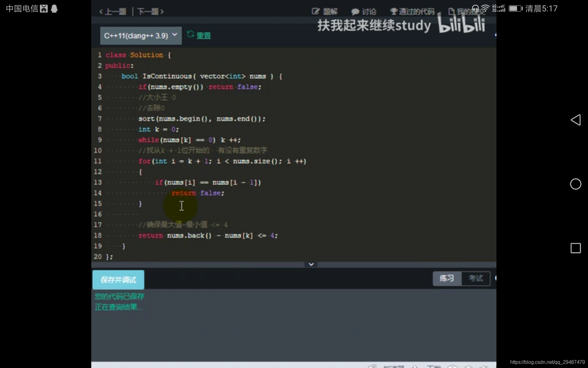Image resolution: width=588 pixels, height=368 pixels.
Task: Tap the Android home circle button
Action: pyautogui.click(x=575, y=184)
